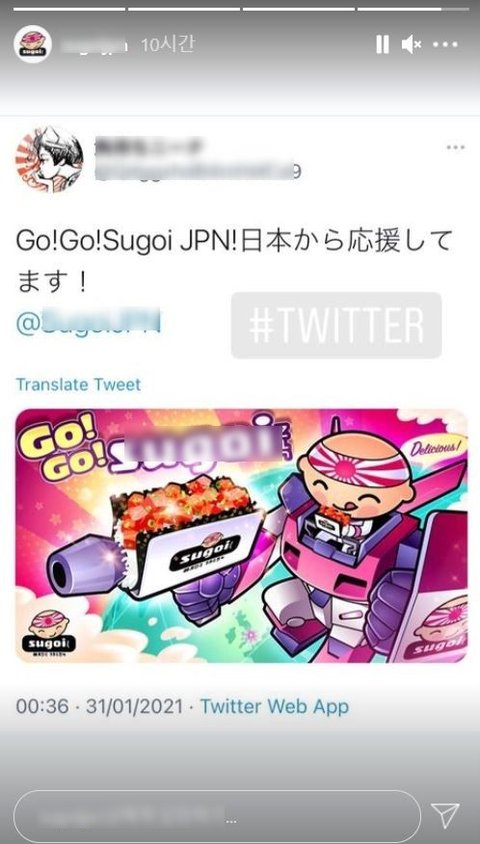Tap the 10시간 time label
The height and width of the screenshot is (844, 480).
(x=167, y=45)
